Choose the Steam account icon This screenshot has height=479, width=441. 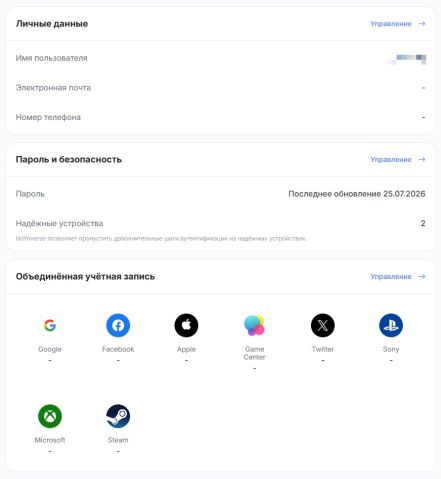(x=118, y=416)
